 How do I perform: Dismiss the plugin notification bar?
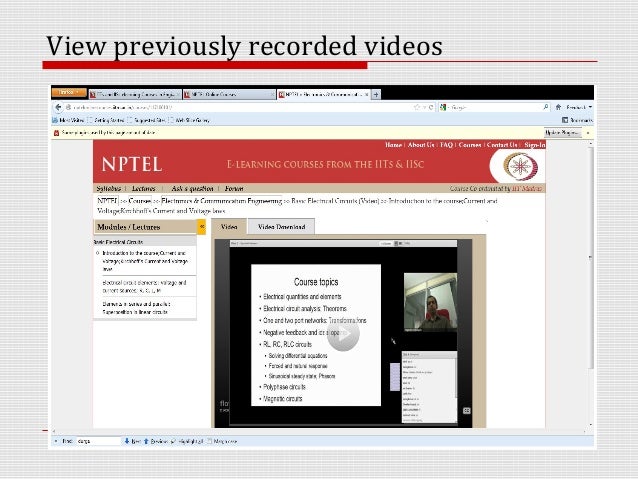tap(588, 133)
